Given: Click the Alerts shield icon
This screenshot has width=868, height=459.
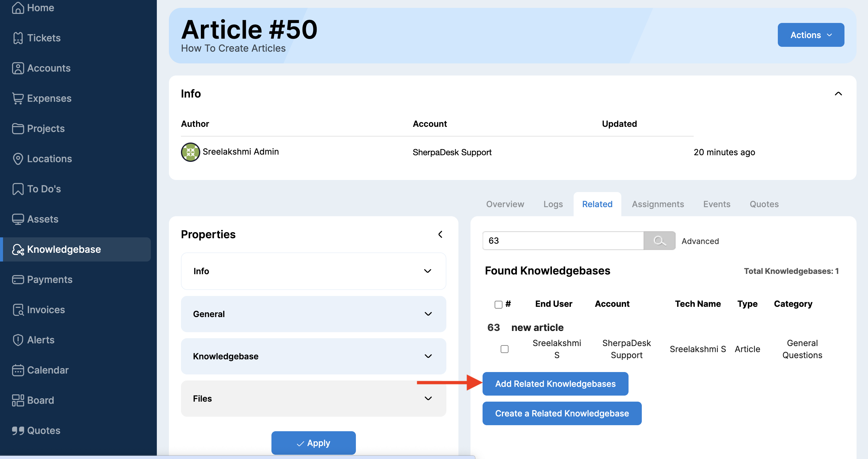Looking at the screenshot, I should pyautogui.click(x=18, y=340).
